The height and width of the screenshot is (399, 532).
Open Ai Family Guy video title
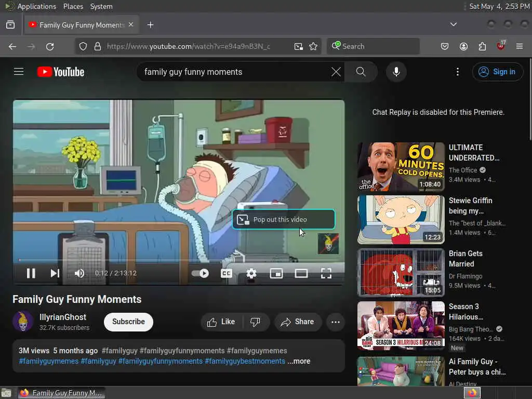(x=477, y=367)
